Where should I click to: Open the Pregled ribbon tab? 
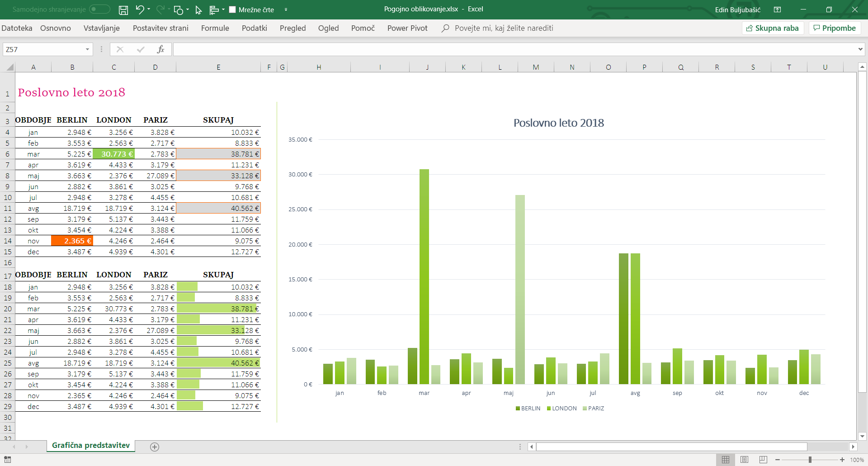click(293, 28)
